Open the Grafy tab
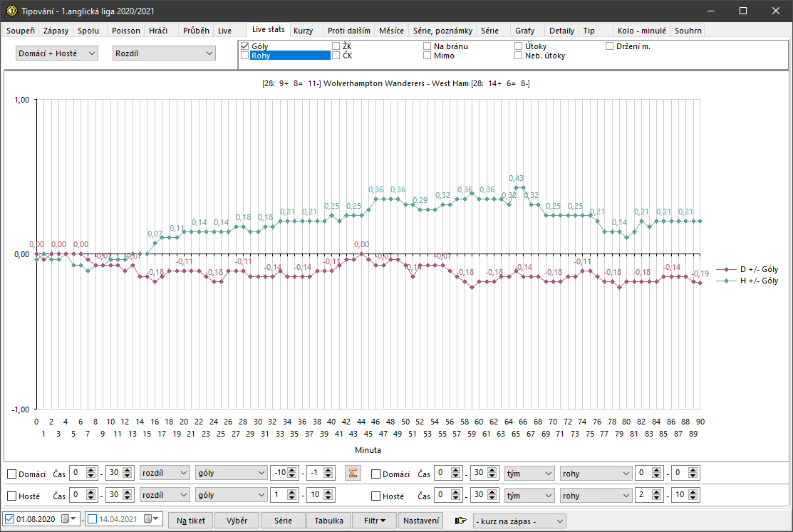This screenshot has height=532, width=793. coord(524,31)
